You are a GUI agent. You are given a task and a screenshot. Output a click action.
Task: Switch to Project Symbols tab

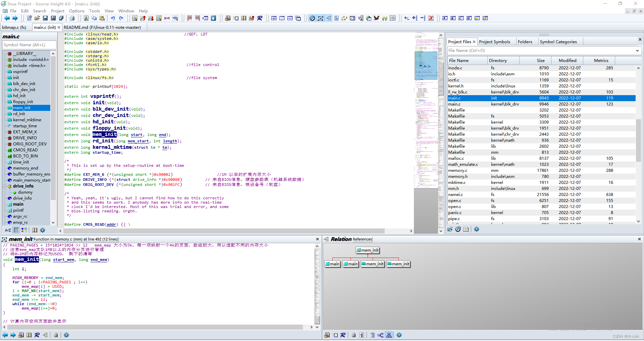[494, 42]
